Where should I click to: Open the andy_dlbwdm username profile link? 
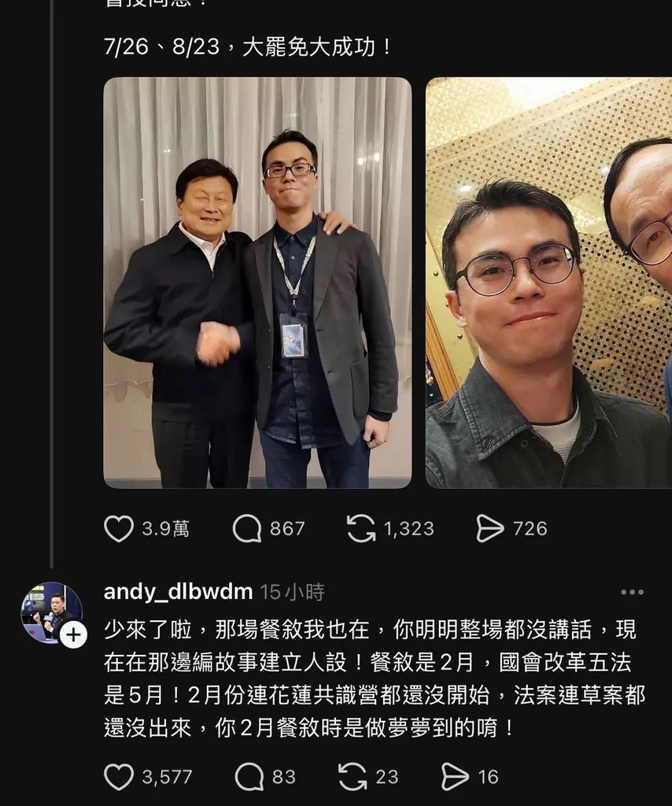click(178, 592)
